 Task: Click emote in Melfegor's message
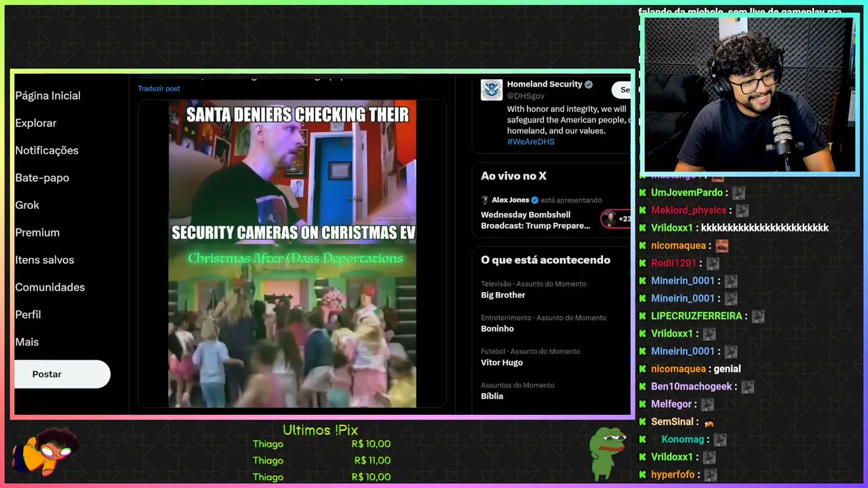(707, 404)
